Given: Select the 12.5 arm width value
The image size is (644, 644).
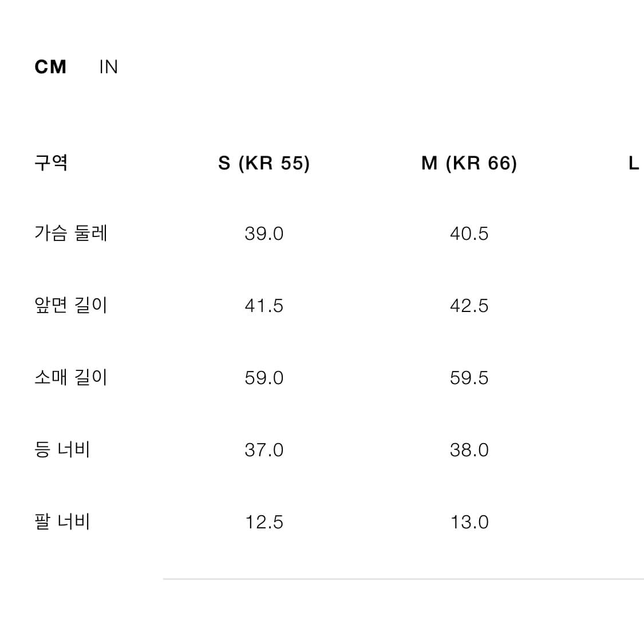Looking at the screenshot, I should [264, 521].
